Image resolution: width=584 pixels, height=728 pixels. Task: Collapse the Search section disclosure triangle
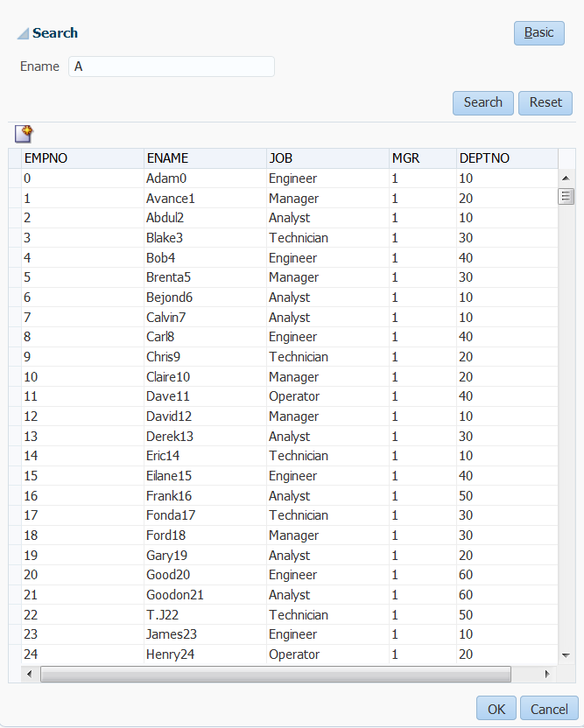(x=23, y=34)
